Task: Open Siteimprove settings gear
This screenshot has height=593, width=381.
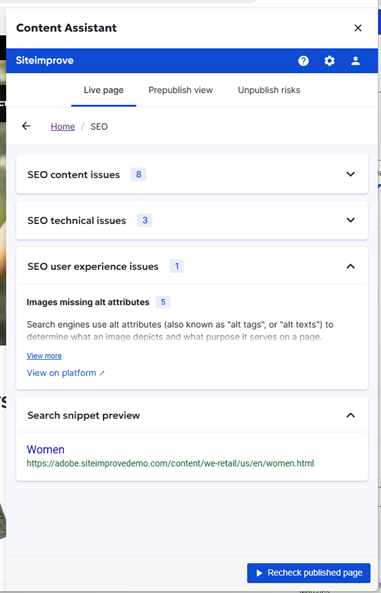Action: pos(330,61)
